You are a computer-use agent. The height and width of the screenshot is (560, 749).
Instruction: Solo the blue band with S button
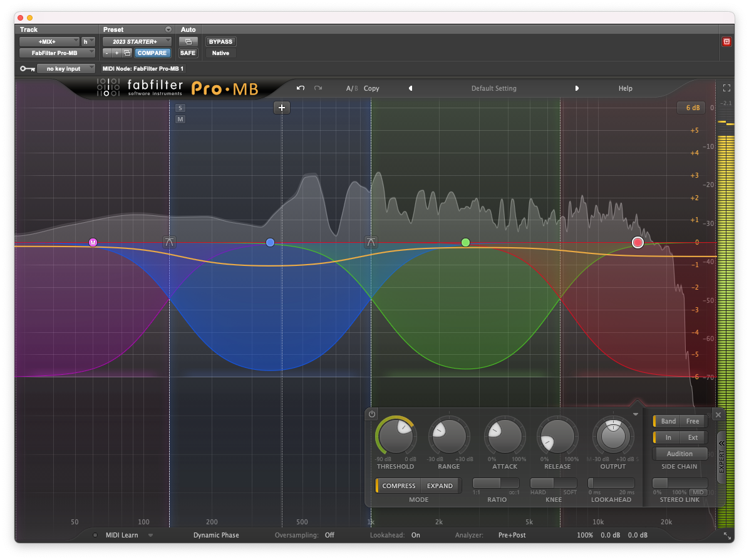click(x=180, y=108)
